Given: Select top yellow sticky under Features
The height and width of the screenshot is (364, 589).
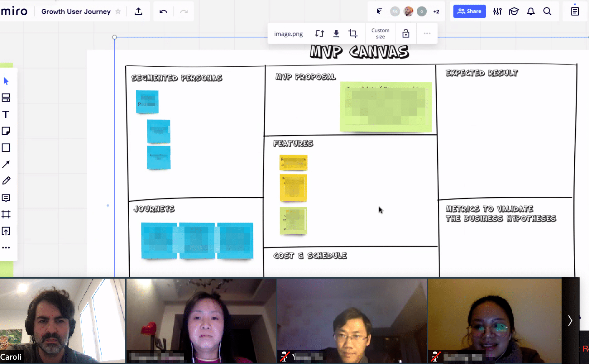Looking at the screenshot, I should tap(293, 162).
